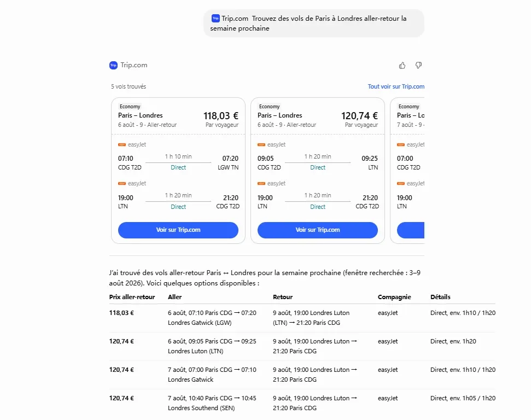Click the thumbs up feedback icon

pyautogui.click(x=402, y=66)
